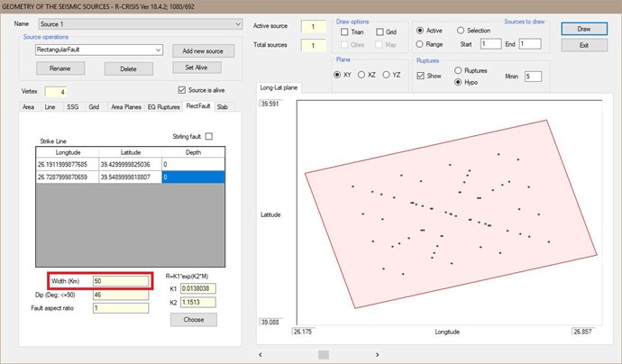Screen dimensions: 622x364
Task: Choose the Range sources option
Action: coord(420,43)
